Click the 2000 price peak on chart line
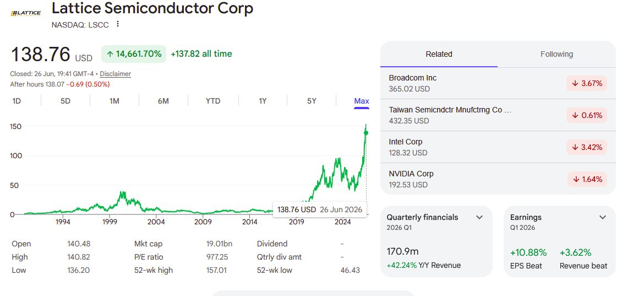Screen dimensions: 644x296 (122, 192)
